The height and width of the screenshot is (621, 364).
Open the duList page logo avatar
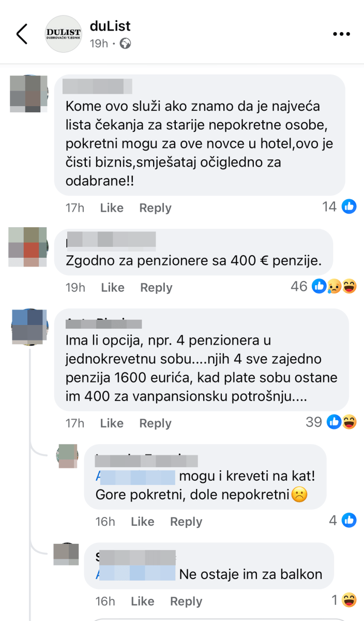(64, 34)
